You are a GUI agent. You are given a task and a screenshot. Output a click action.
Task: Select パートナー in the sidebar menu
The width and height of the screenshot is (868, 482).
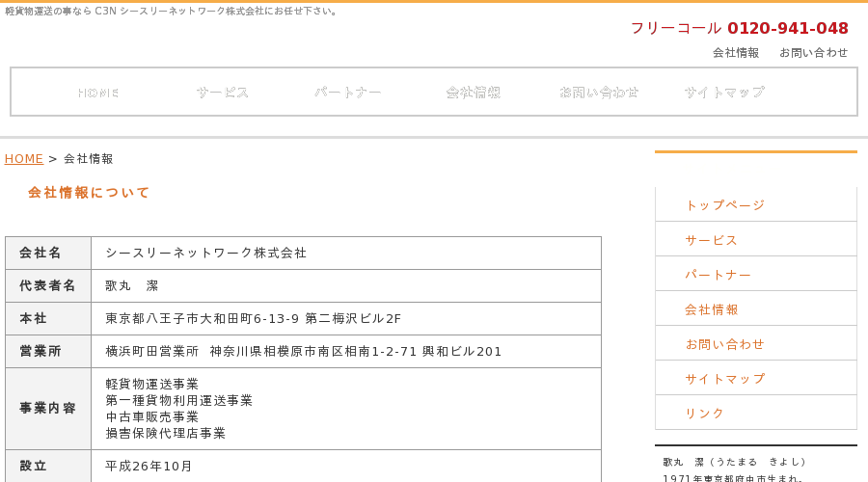click(755, 275)
